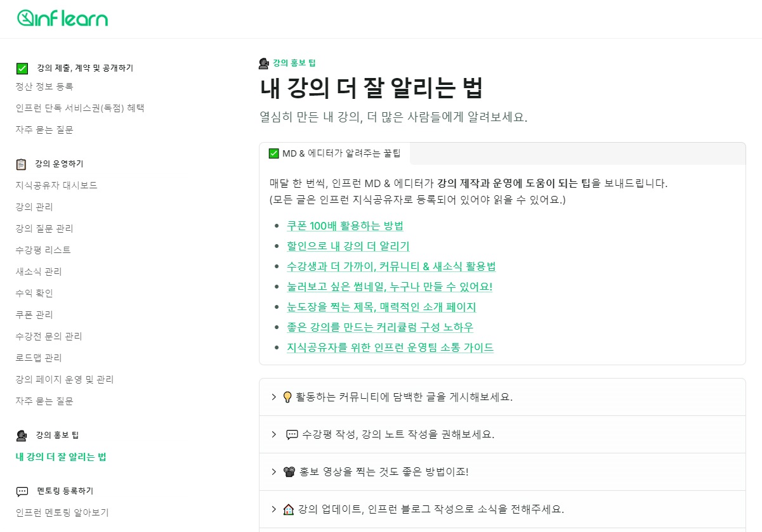Open the 쿠폰 100배 활용하는 방법 link
This screenshot has width=762, height=532.
[x=345, y=226]
